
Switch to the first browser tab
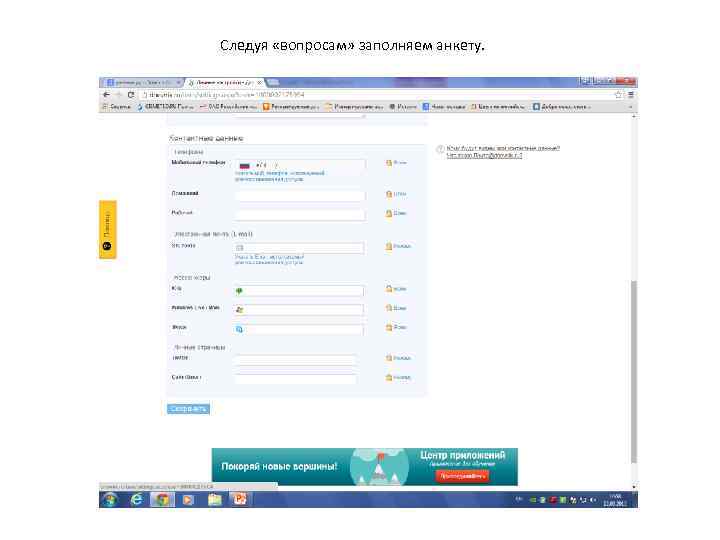141,83
